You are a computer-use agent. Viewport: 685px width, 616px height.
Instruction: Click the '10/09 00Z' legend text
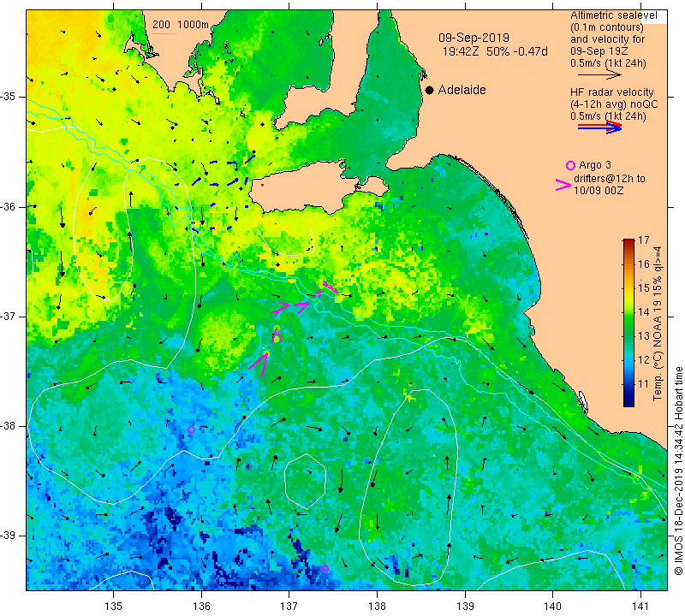[598, 190]
